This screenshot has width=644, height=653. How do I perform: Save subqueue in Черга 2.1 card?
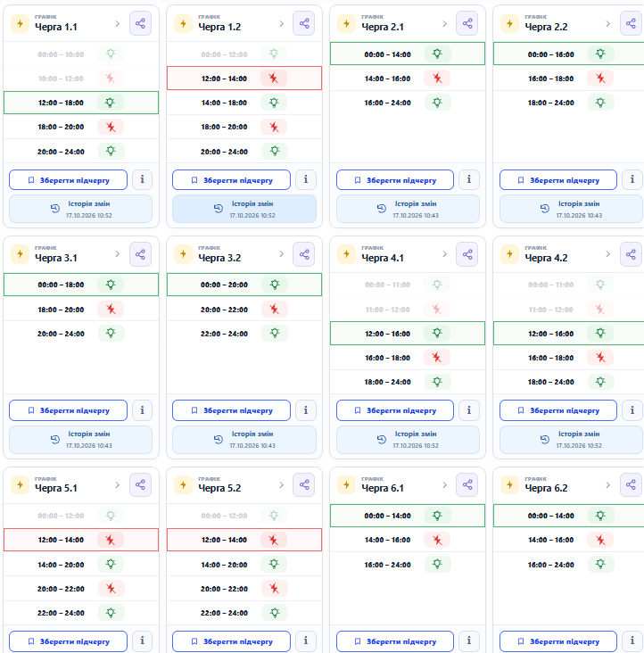[395, 180]
